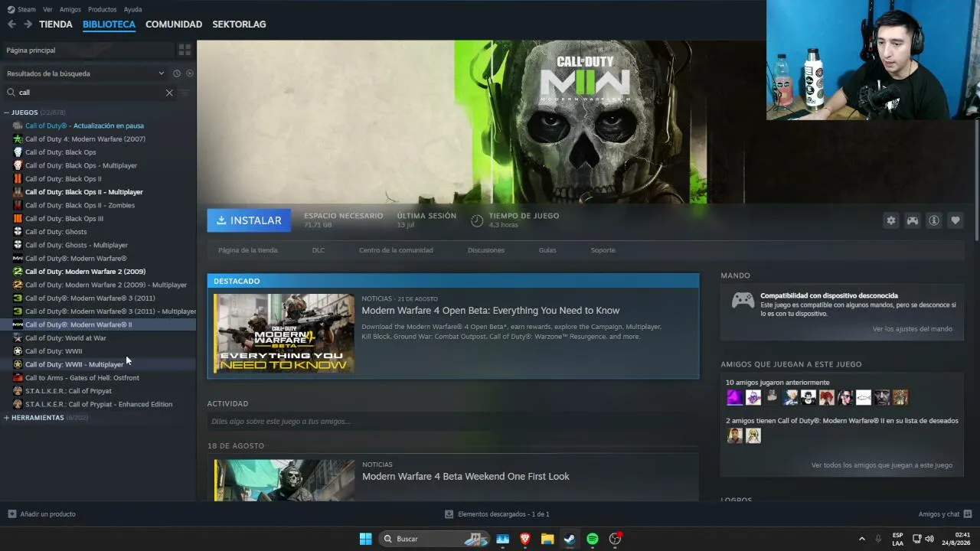Viewport: 980px width, 551px height.
Task: Open the Ver menu
Action: tap(47, 9)
